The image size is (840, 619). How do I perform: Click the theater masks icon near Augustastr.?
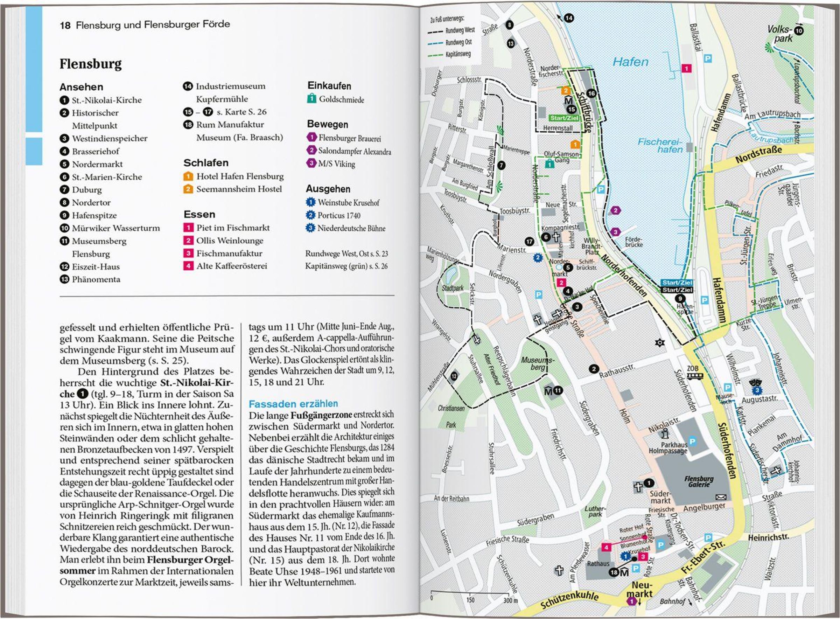(756, 383)
